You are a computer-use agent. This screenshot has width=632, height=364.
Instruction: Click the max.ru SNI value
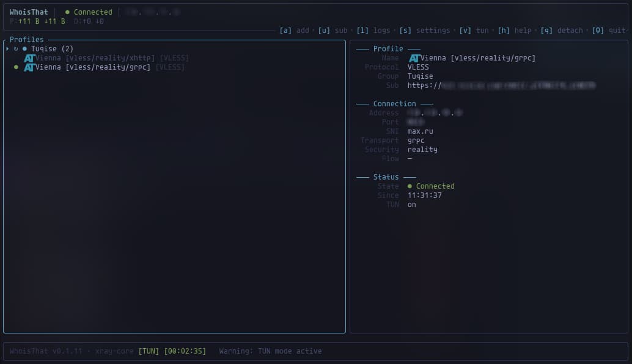click(x=420, y=131)
